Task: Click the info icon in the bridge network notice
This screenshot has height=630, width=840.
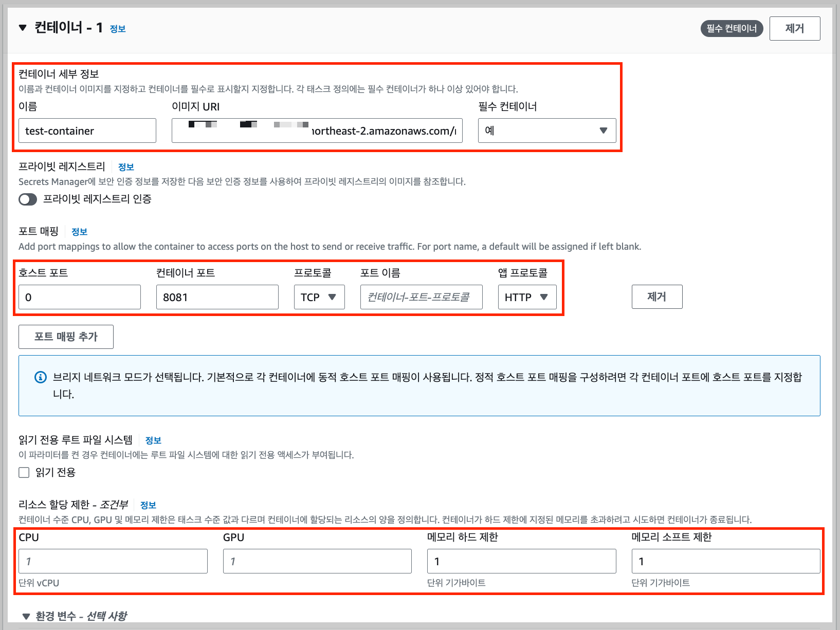Action: (x=41, y=377)
